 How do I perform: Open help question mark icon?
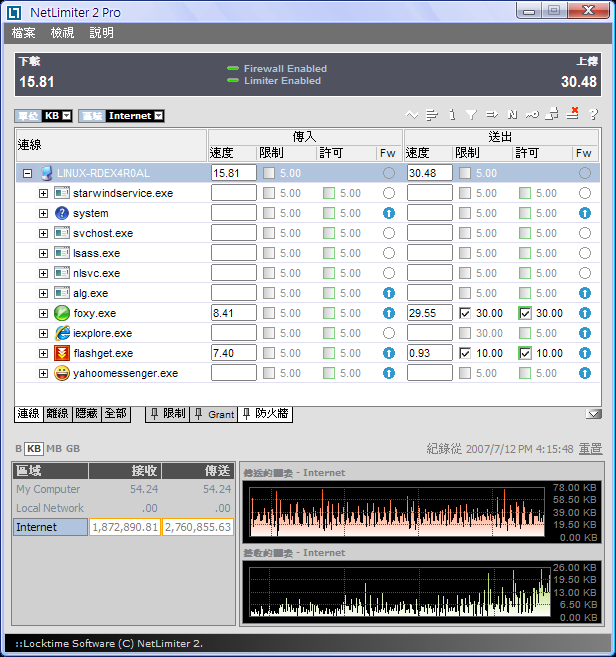(x=593, y=114)
